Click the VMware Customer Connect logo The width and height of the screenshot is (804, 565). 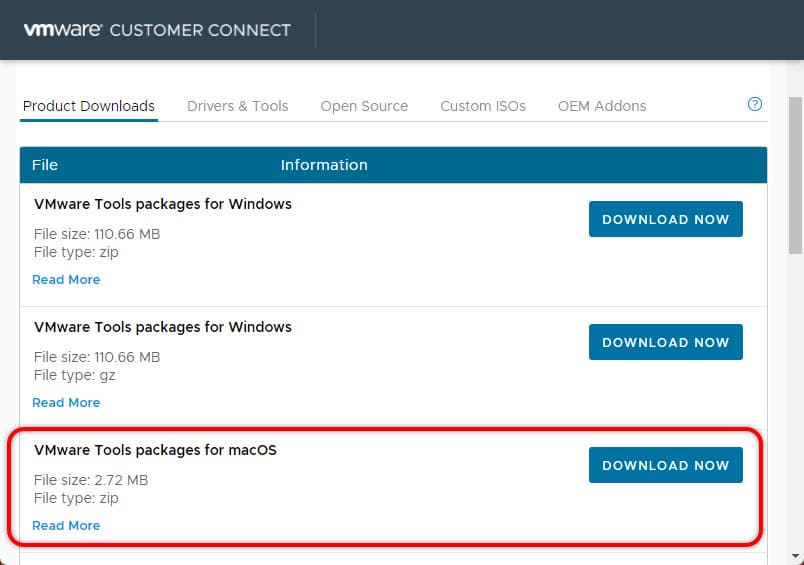157,30
